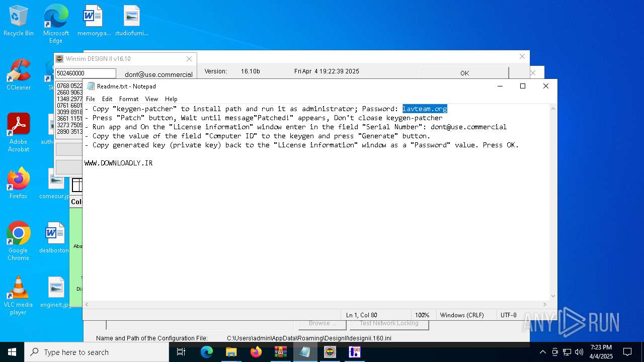644x362 pixels.
Task: Launch the CCleaner desktop shortcut
Action: tap(19, 75)
